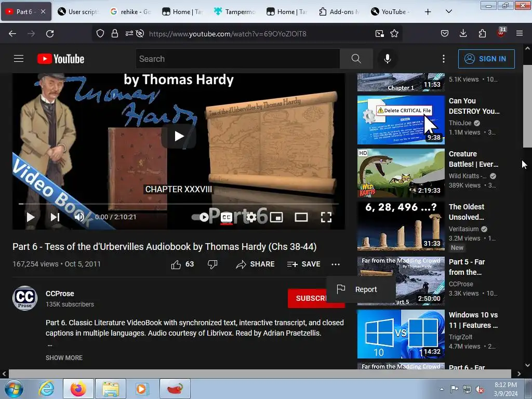
Task: Click the autoplay blocked icon in the address bar
Action: point(140,34)
